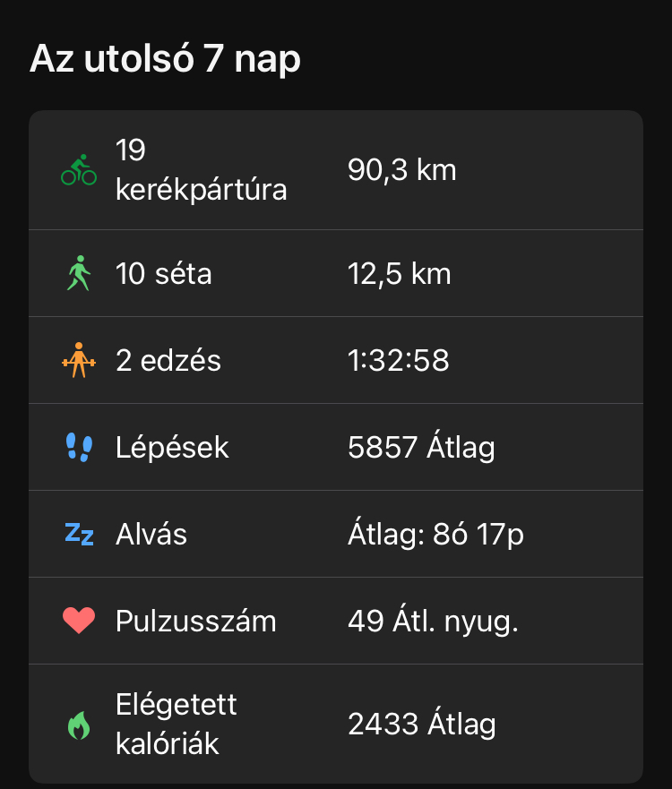Tap the green cycling icon
The image size is (672, 789).
click(x=79, y=170)
